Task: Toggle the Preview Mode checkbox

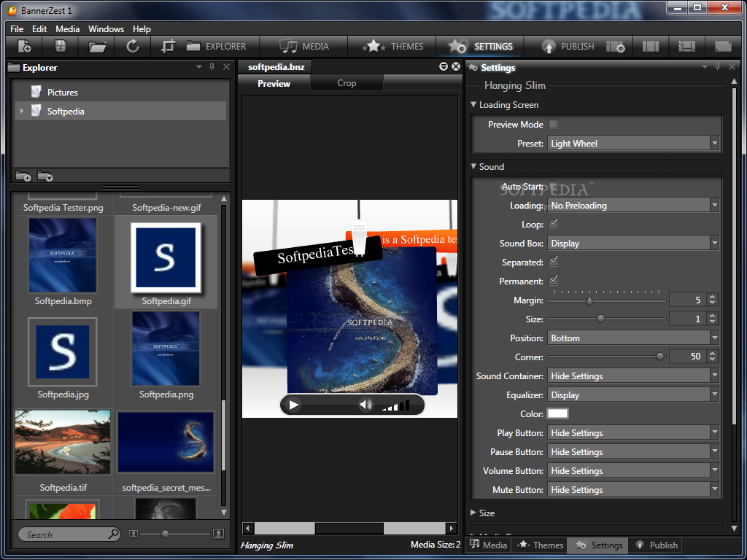Action: (x=553, y=124)
